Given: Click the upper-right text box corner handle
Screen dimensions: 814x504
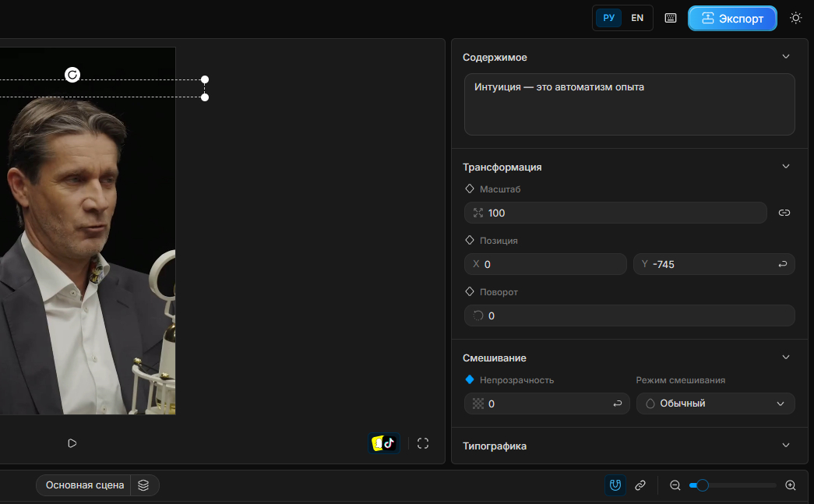Looking at the screenshot, I should (x=205, y=79).
